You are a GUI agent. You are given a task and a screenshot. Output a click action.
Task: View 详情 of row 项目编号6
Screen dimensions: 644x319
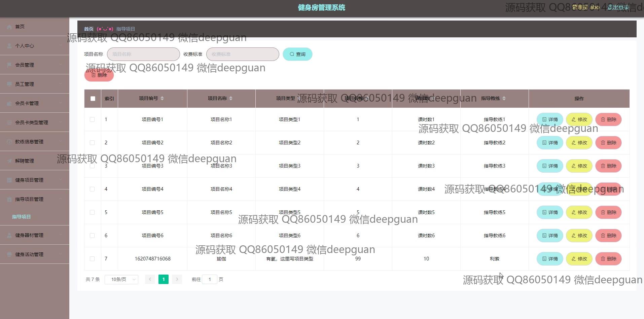[550, 236]
